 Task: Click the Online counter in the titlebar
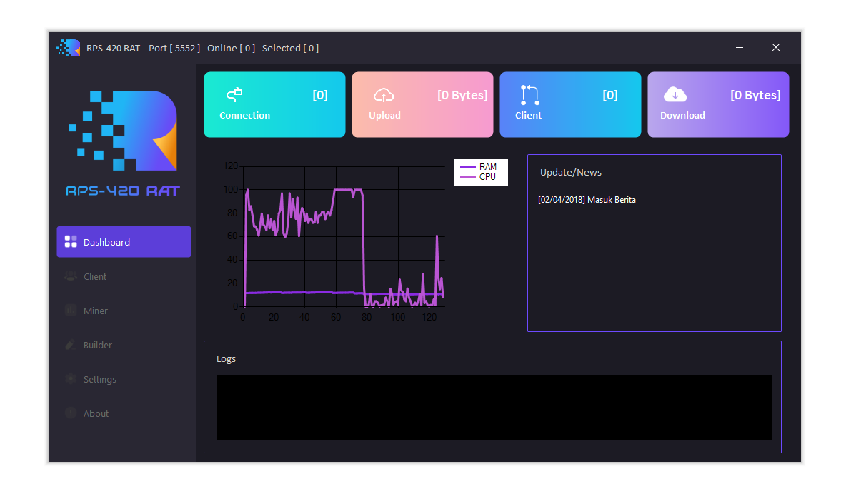(x=231, y=48)
